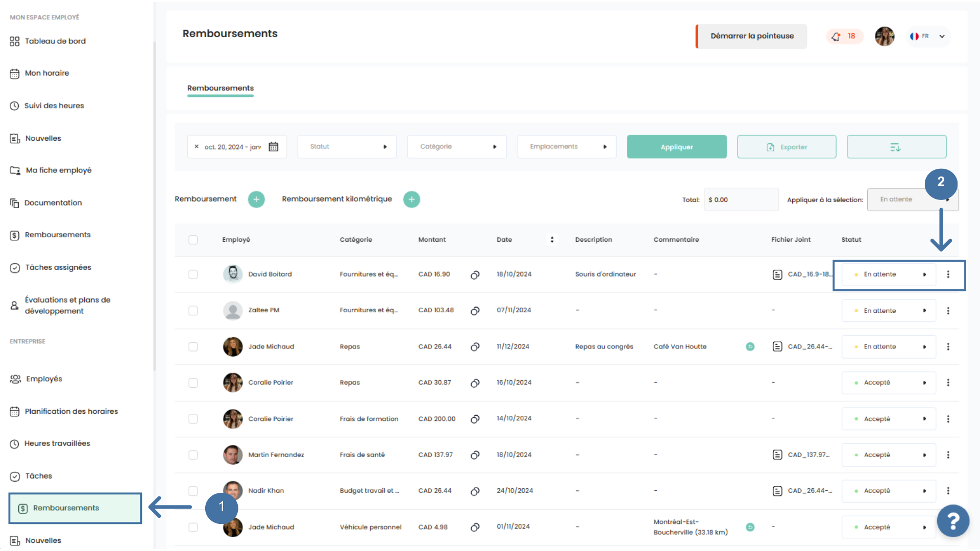Check the Zaltee PM row checkbox
Screen dimensions: 980x551
193,311
